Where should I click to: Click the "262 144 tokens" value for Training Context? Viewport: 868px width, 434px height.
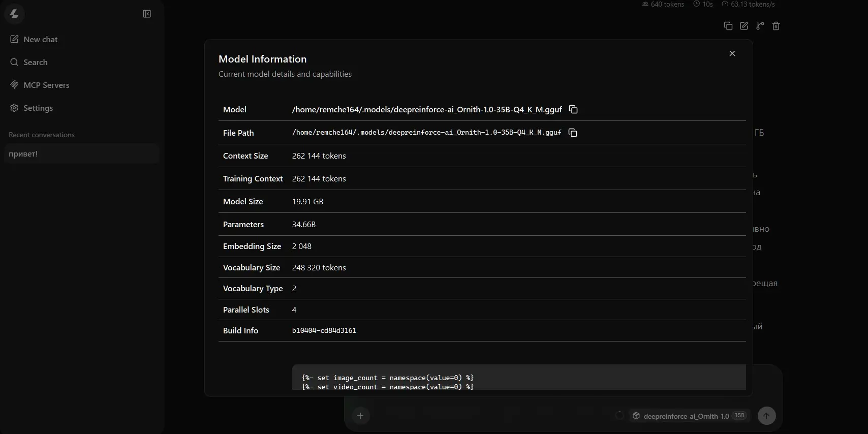319,178
